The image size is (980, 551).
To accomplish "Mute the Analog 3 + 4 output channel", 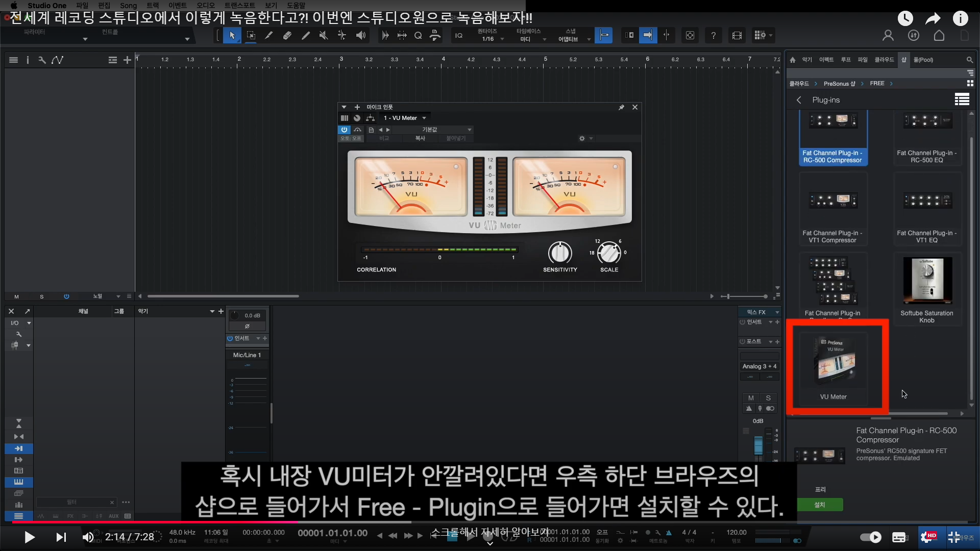I will coord(750,398).
